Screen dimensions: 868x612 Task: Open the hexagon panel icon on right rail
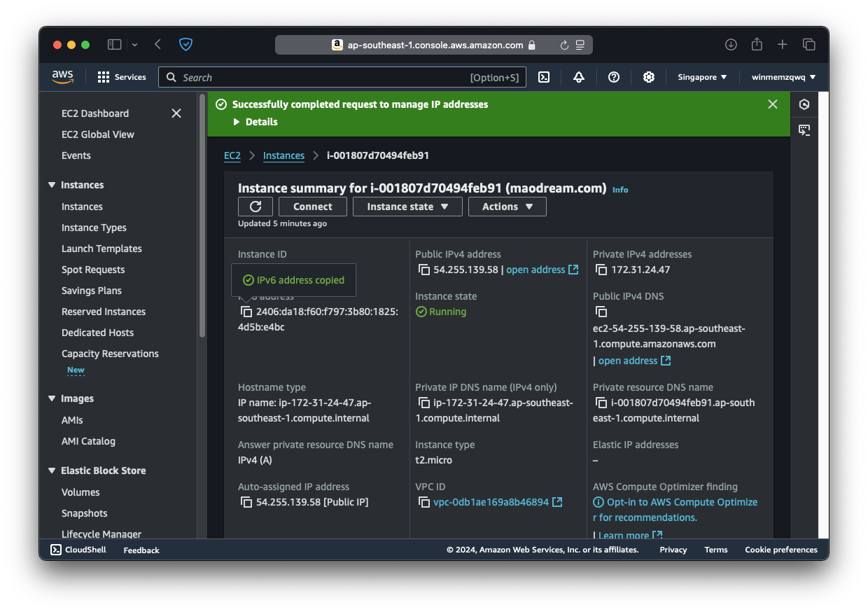804,104
